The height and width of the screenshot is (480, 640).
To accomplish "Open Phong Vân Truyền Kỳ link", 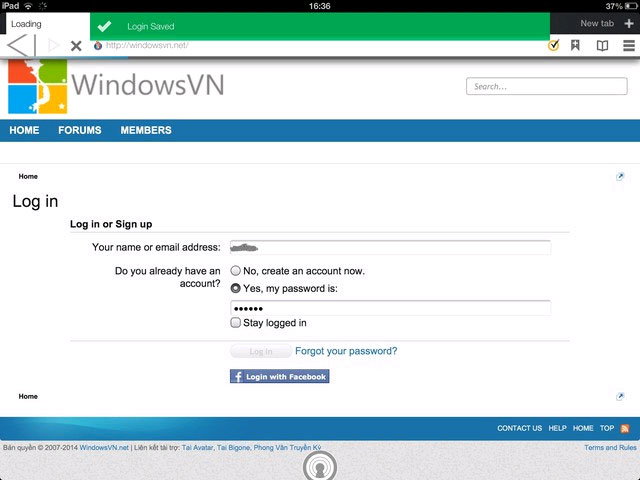I will coord(287,447).
